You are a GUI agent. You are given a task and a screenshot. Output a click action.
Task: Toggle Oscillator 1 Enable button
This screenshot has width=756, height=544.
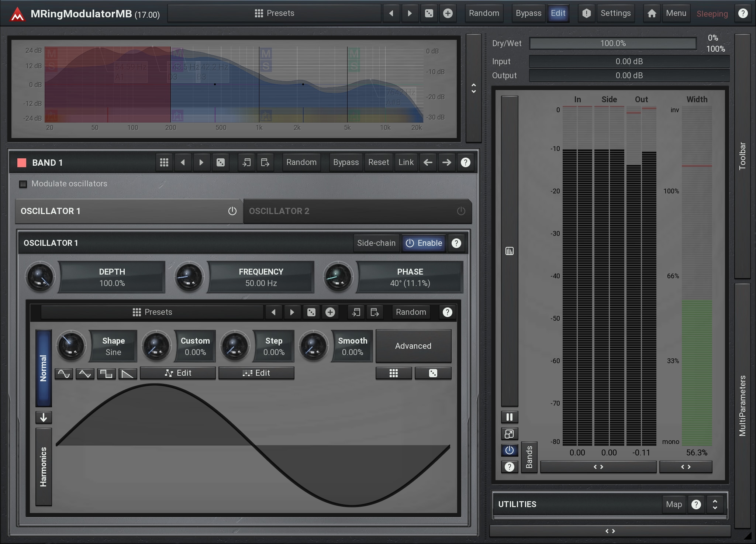pyautogui.click(x=424, y=243)
